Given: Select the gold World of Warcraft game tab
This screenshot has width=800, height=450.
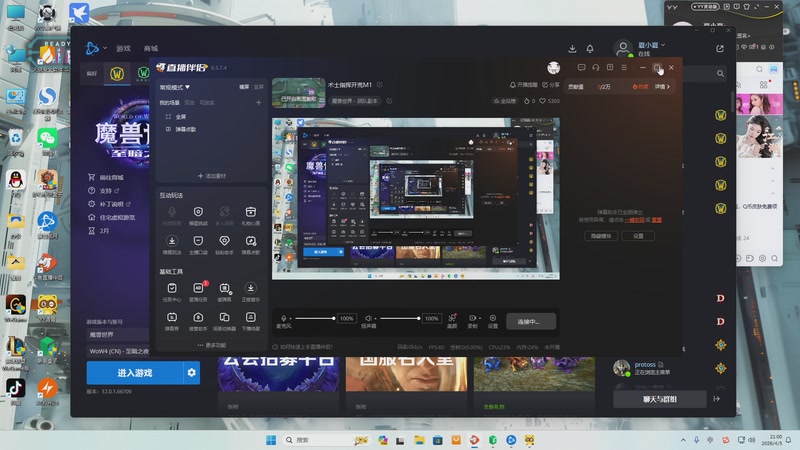Looking at the screenshot, I should pos(117,74).
